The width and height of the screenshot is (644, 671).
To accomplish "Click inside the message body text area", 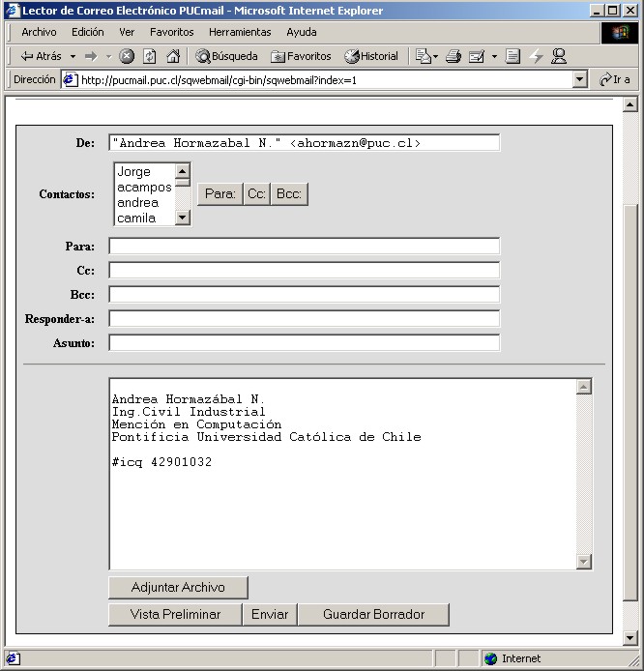I will [342, 474].
